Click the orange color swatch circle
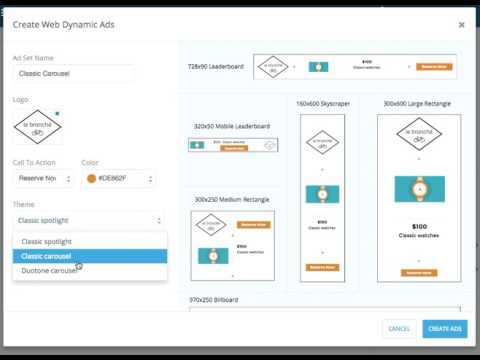Image resolution: width=480 pixels, height=360 pixels. click(91, 179)
